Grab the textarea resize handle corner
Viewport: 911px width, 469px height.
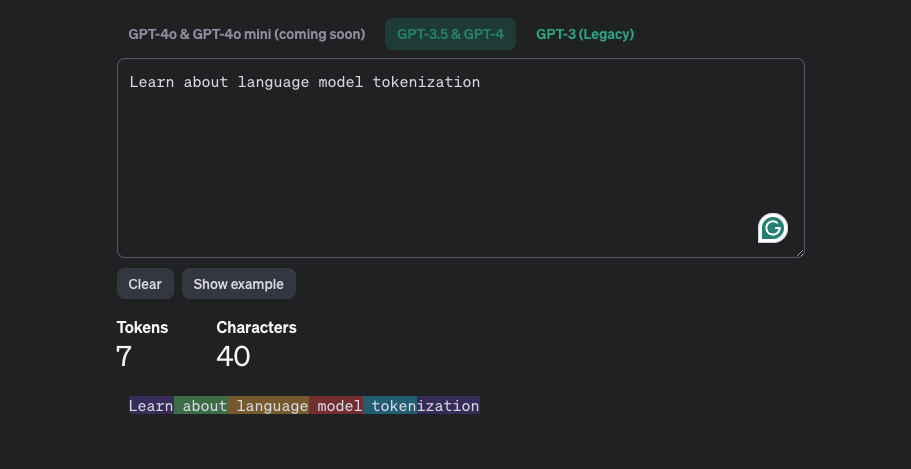pos(799,253)
